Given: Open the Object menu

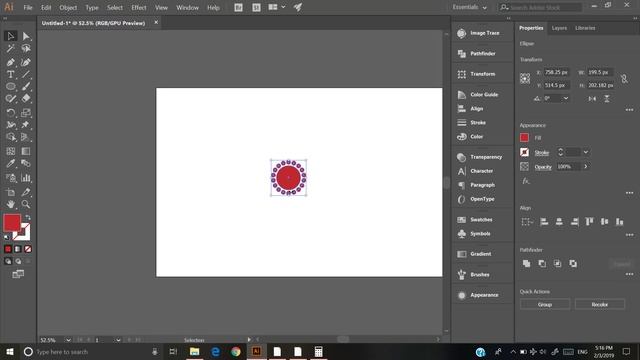Looking at the screenshot, I should pos(68,7).
